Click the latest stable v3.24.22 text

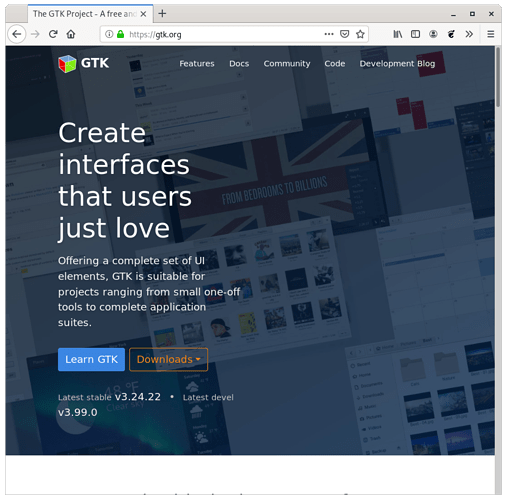[x=109, y=397]
